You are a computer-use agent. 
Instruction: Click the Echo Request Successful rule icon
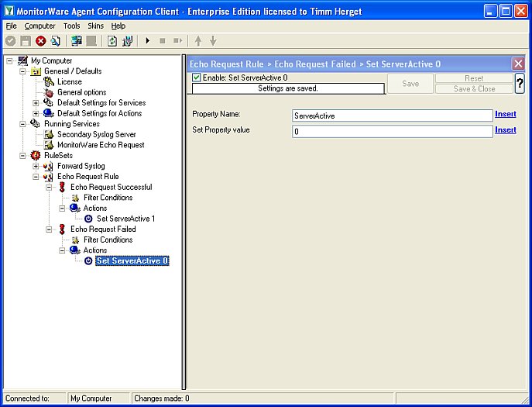click(x=62, y=187)
